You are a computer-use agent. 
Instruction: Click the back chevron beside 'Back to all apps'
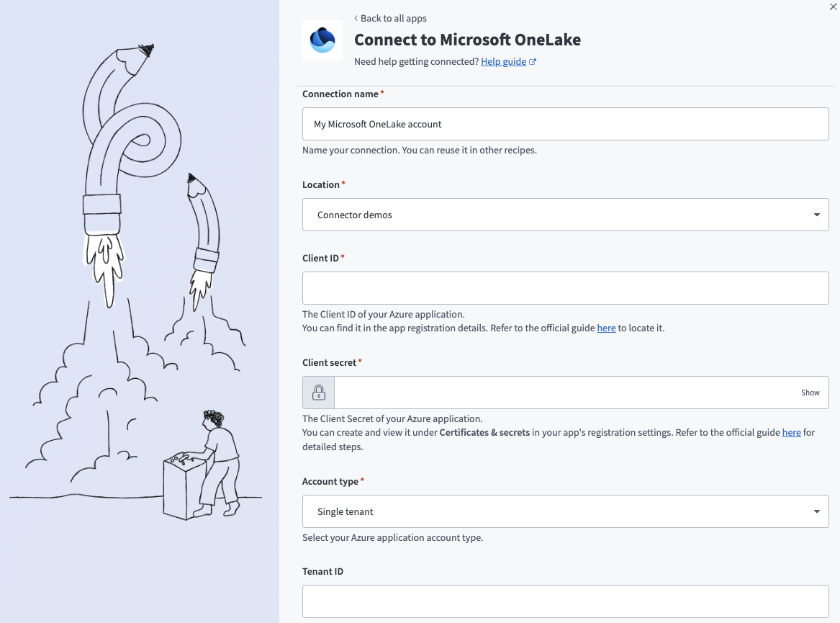click(x=355, y=18)
